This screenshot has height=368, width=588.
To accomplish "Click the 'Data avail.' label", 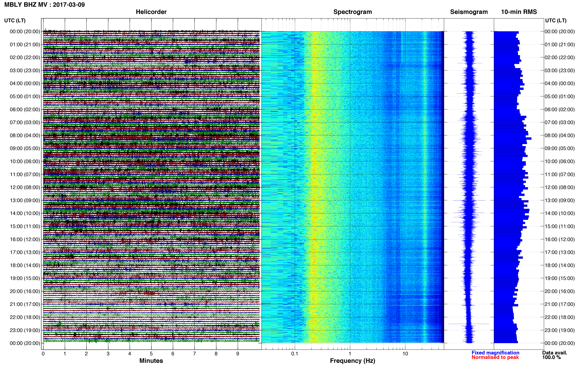I will (555, 353).
